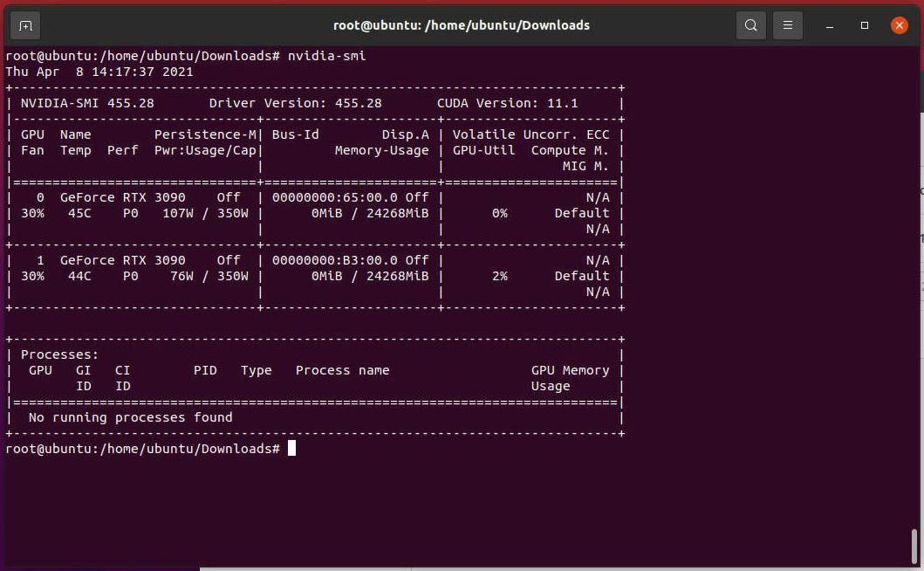Click the 'Compute M.' header

point(570,150)
